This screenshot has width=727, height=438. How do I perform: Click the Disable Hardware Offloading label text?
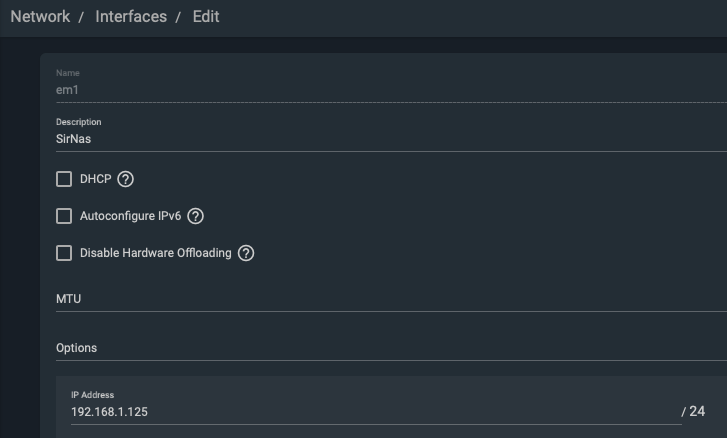(x=155, y=253)
